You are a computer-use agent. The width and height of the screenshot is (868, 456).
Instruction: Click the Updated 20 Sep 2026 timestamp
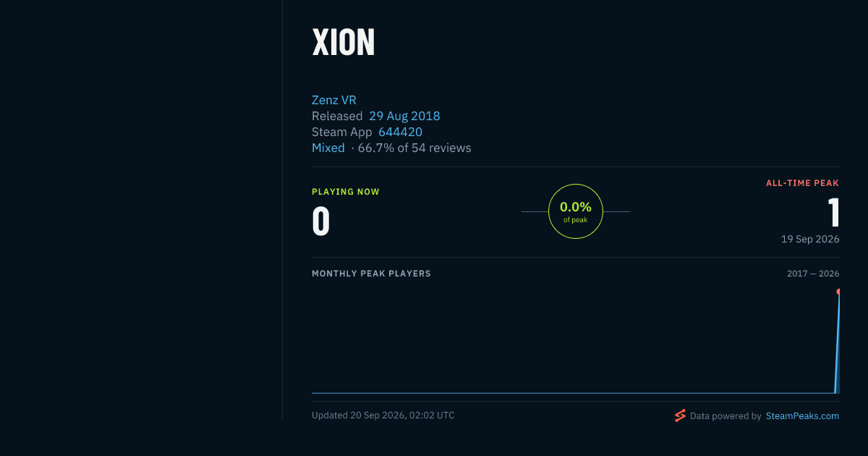click(383, 415)
